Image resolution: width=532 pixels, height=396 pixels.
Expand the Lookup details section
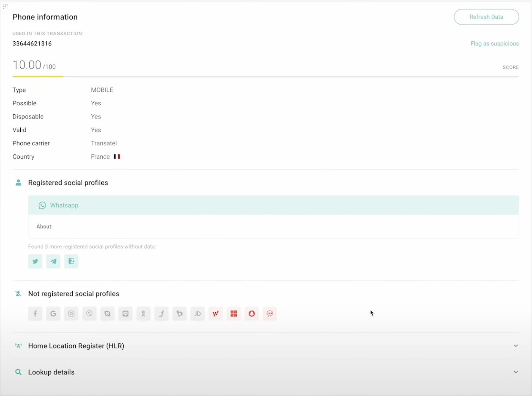tap(516, 372)
